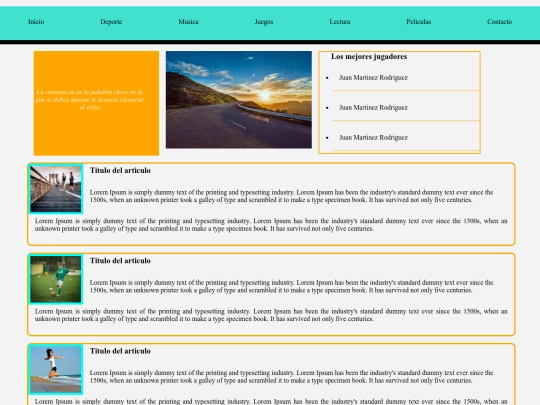This screenshot has width=540, height=405.
Task: Select the first Juan Martinez Rodriguez entry
Action: (373, 77)
